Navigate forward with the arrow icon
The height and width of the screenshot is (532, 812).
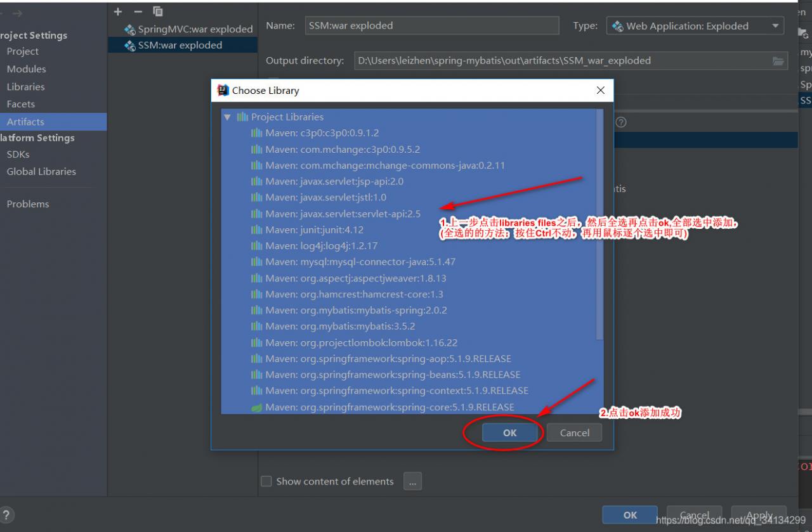17,13
